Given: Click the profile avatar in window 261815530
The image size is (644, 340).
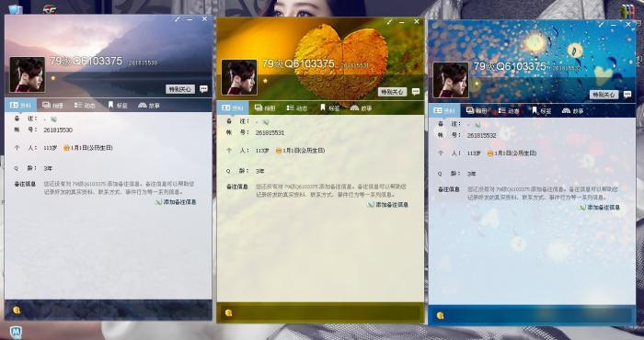Looking at the screenshot, I should click(27, 74).
